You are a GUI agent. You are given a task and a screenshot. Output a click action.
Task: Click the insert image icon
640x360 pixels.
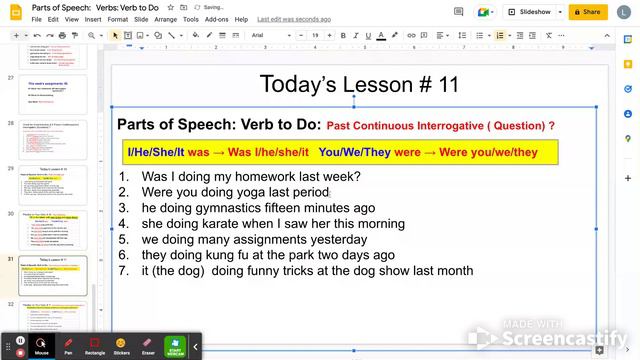pos(140,36)
